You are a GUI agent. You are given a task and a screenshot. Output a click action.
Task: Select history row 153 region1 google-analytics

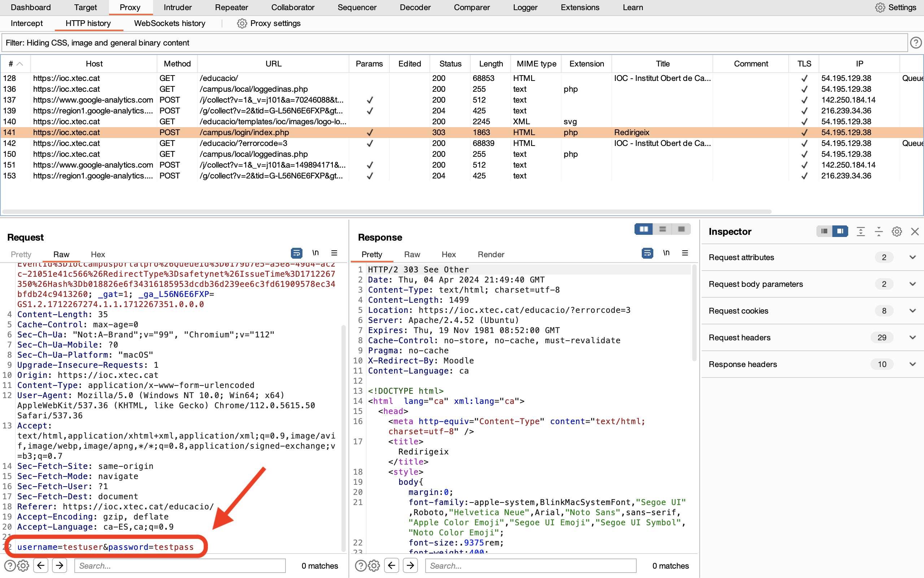[462, 176]
